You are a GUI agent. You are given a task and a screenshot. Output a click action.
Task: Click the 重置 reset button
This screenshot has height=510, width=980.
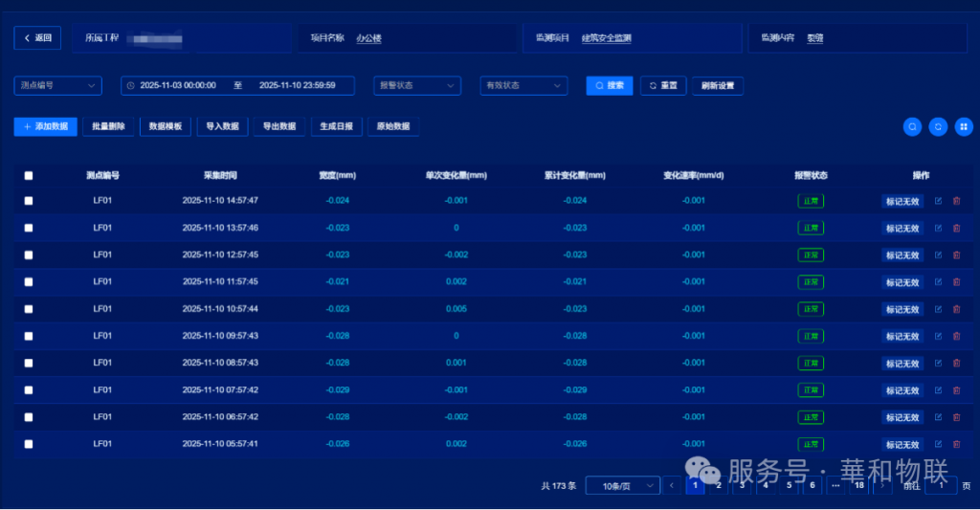[663, 85]
